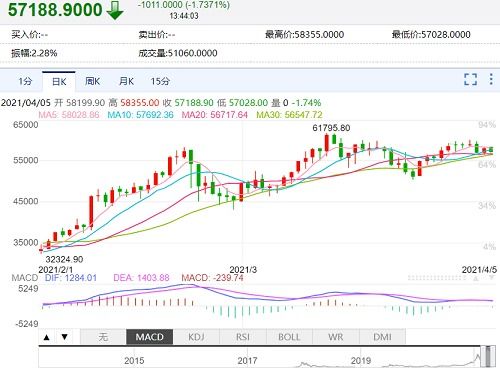Viewport: 500px width, 369px height.
Task: Show the BOLL indicator
Action: tap(289, 337)
